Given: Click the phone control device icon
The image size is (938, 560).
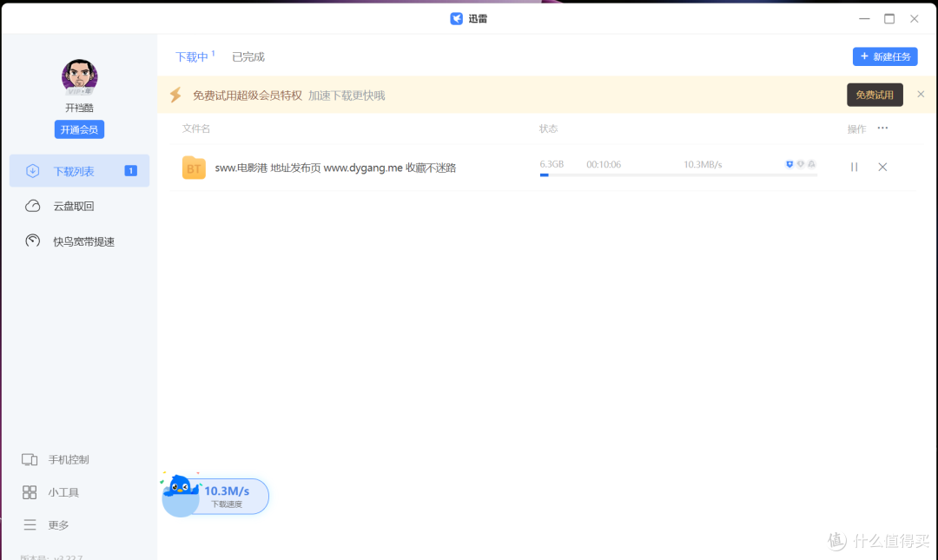Looking at the screenshot, I should [x=30, y=459].
